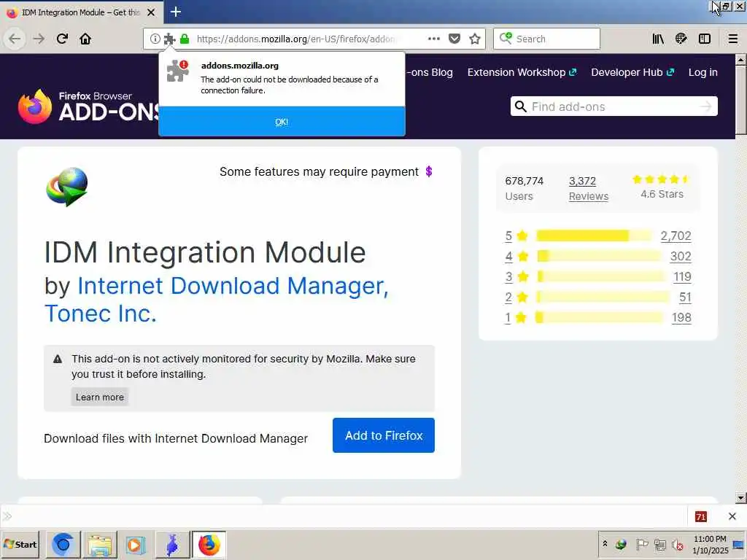747x560 pixels.
Task: Switch to the IDM Integration Module tab
Action: 82,12
